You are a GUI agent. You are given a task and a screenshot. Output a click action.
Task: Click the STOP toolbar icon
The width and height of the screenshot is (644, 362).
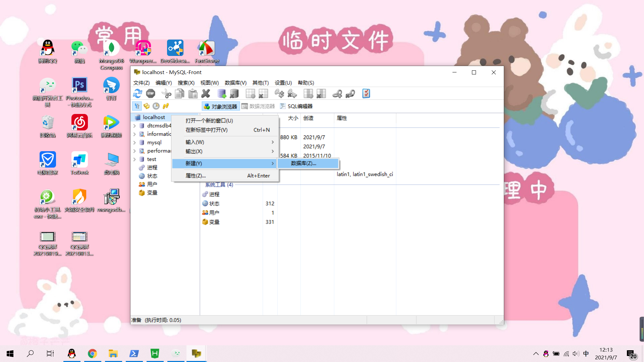[151, 94]
